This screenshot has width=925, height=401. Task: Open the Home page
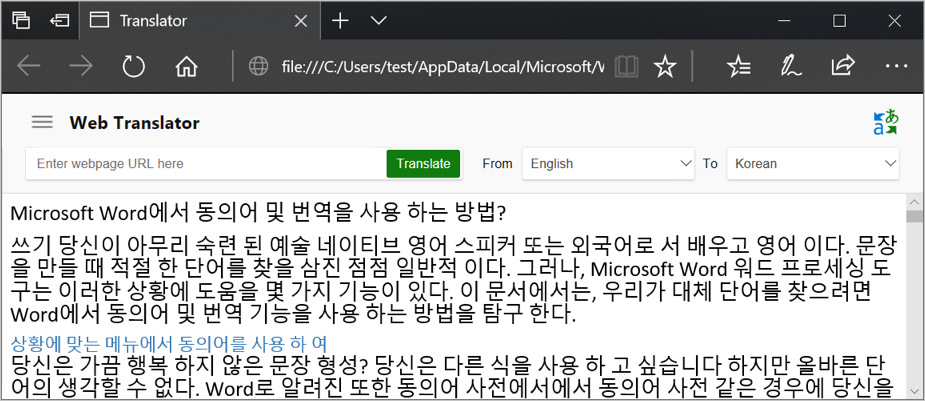(x=186, y=67)
